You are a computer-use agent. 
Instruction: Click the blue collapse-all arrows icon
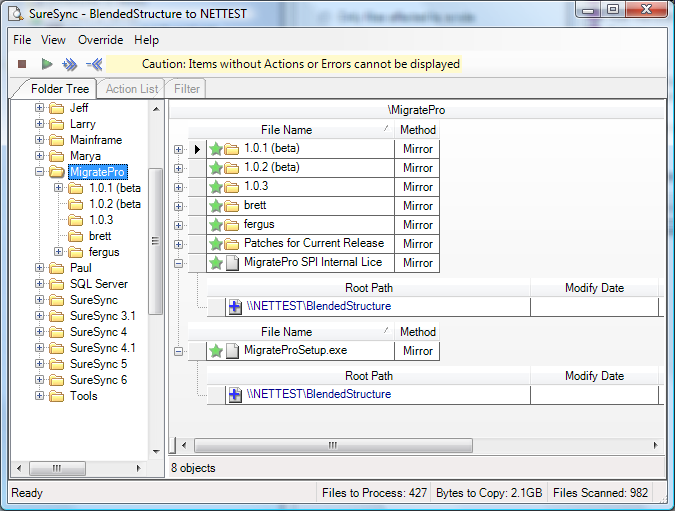[x=94, y=64]
